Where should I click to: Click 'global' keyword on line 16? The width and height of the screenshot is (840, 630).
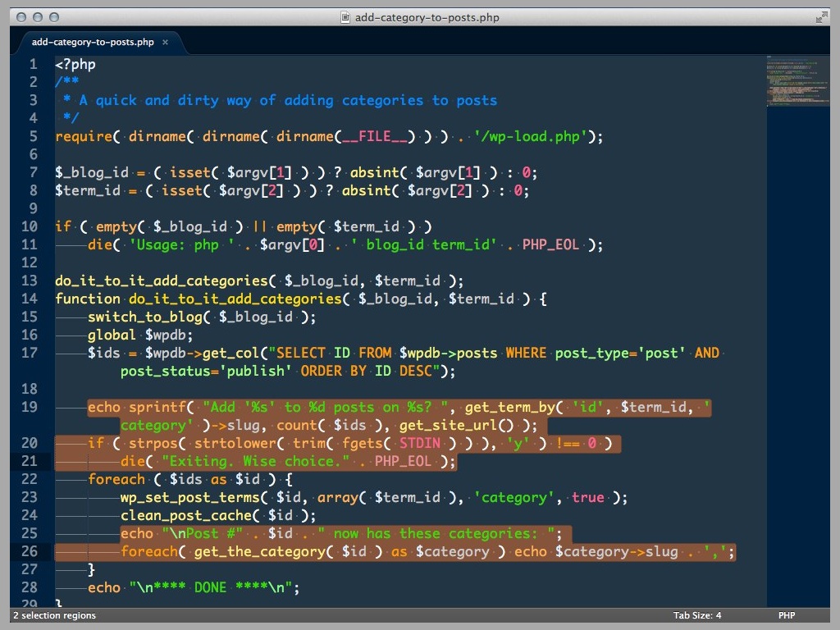point(112,335)
